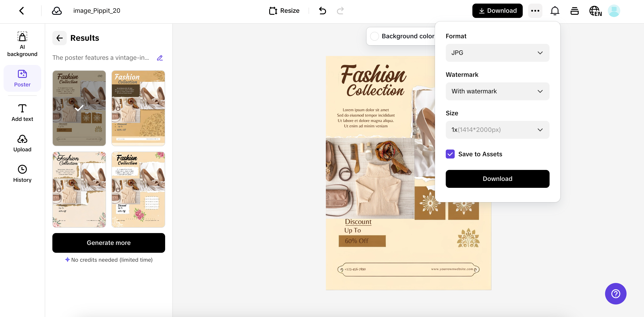This screenshot has height=317, width=644.
Task: Expand the With watermark dropdown
Action: click(497, 91)
